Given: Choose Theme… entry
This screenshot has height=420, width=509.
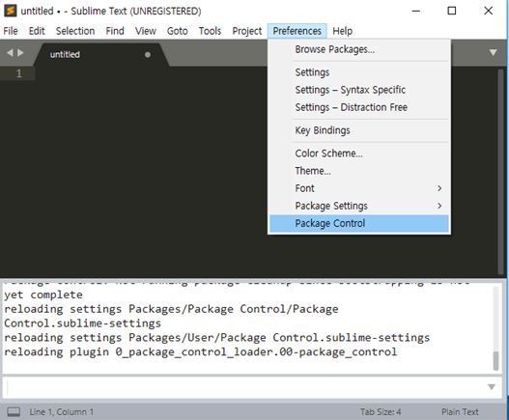Looking at the screenshot, I should [x=359, y=171].
